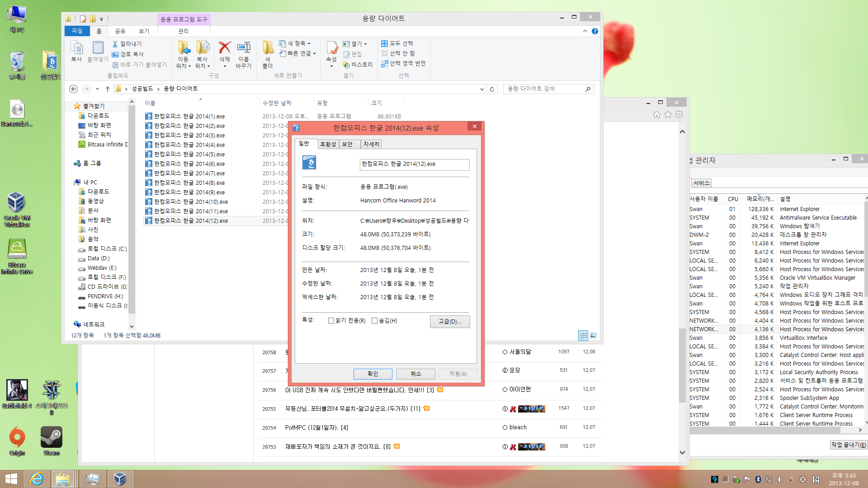Click the browser Home icon behind Explorer
The height and width of the screenshot is (488, 868).
pos(657,115)
